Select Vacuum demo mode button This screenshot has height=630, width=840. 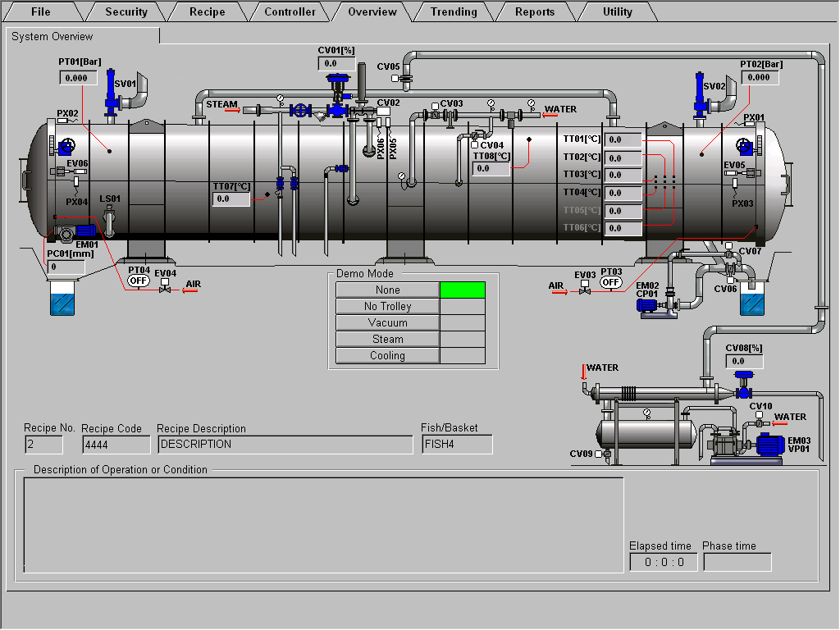tap(387, 322)
